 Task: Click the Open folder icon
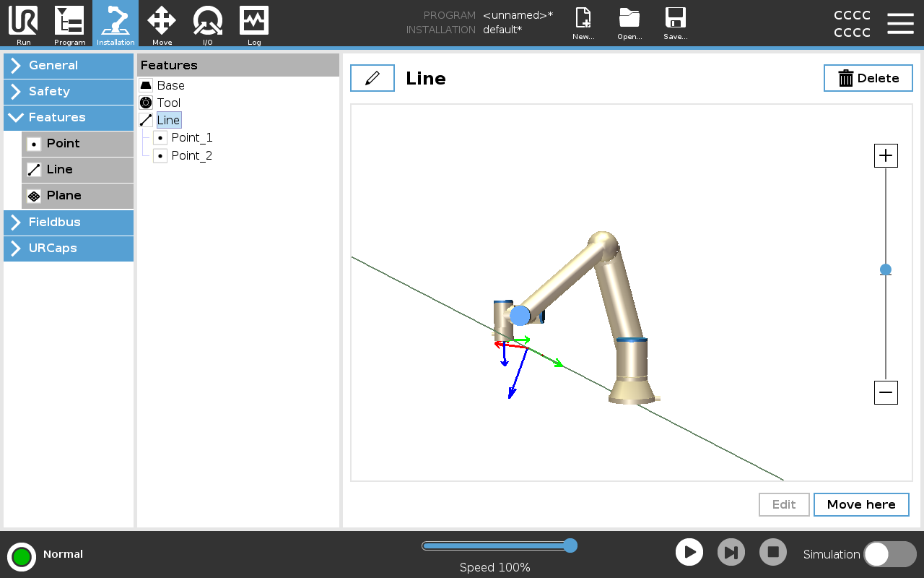629,23
